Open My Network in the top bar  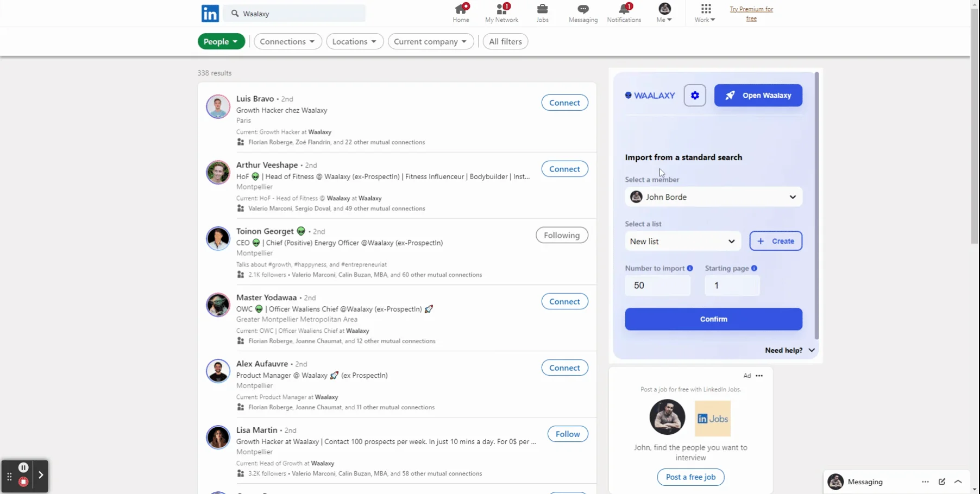click(x=501, y=13)
